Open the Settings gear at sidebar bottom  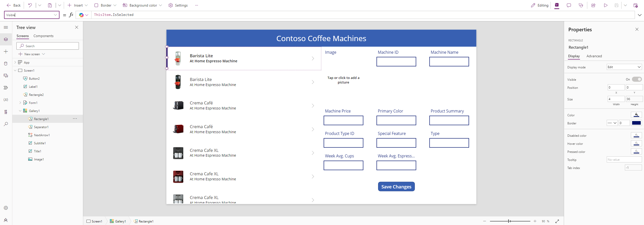[x=6, y=208]
